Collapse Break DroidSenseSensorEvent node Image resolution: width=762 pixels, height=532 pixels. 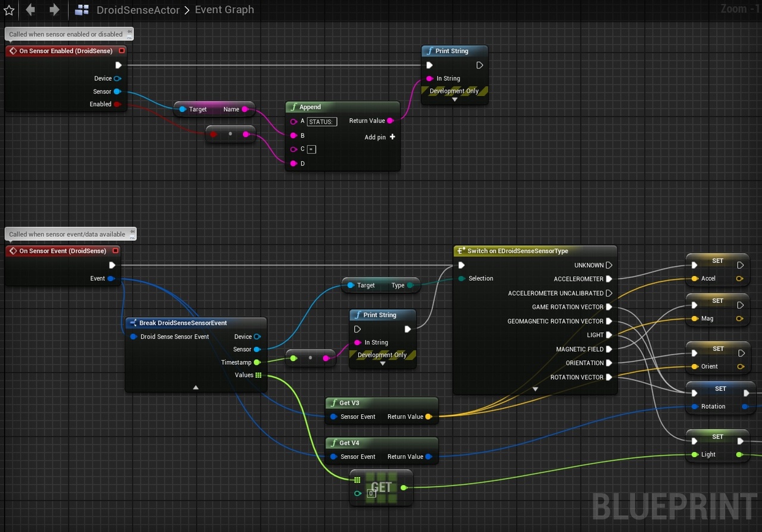tap(196, 387)
